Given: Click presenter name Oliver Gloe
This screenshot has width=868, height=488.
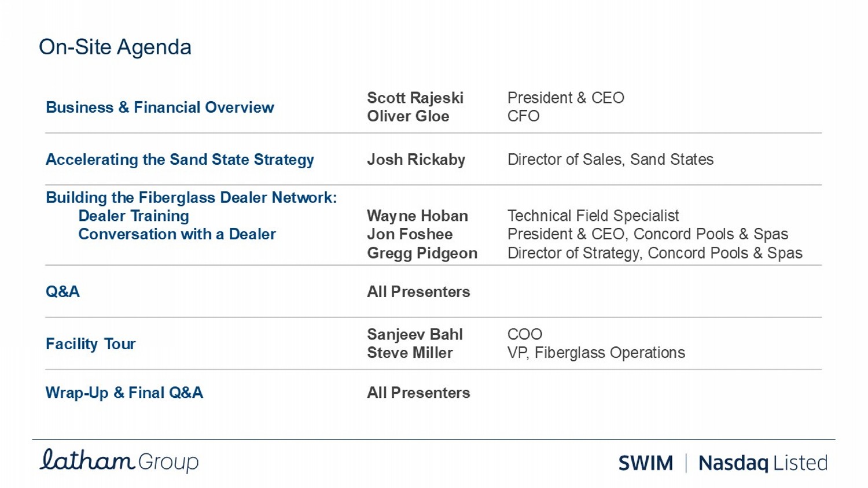Looking at the screenshot, I should tap(408, 116).
